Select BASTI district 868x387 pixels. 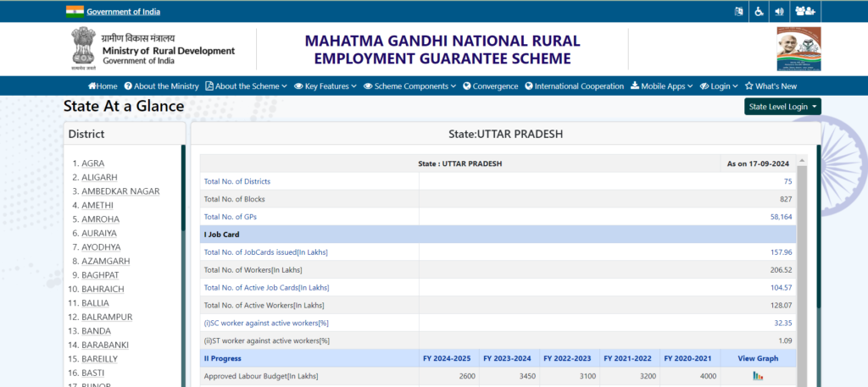click(93, 373)
